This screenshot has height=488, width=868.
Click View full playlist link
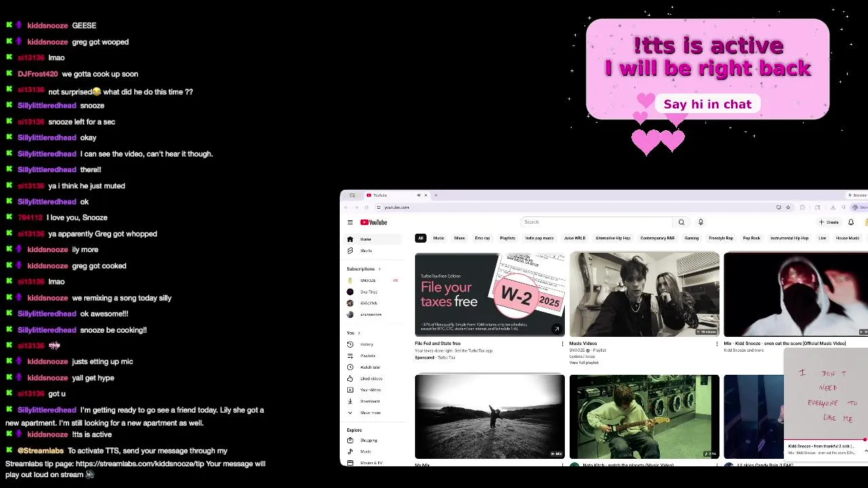(x=584, y=363)
